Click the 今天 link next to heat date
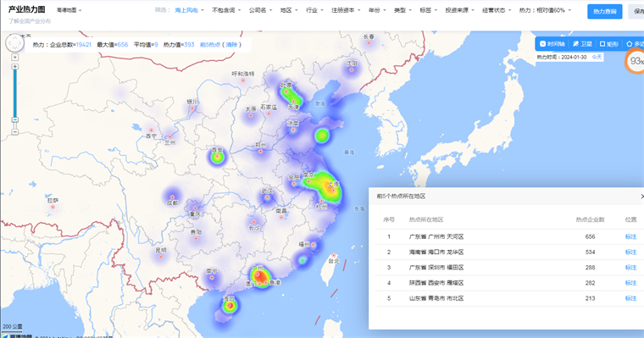 coord(597,57)
